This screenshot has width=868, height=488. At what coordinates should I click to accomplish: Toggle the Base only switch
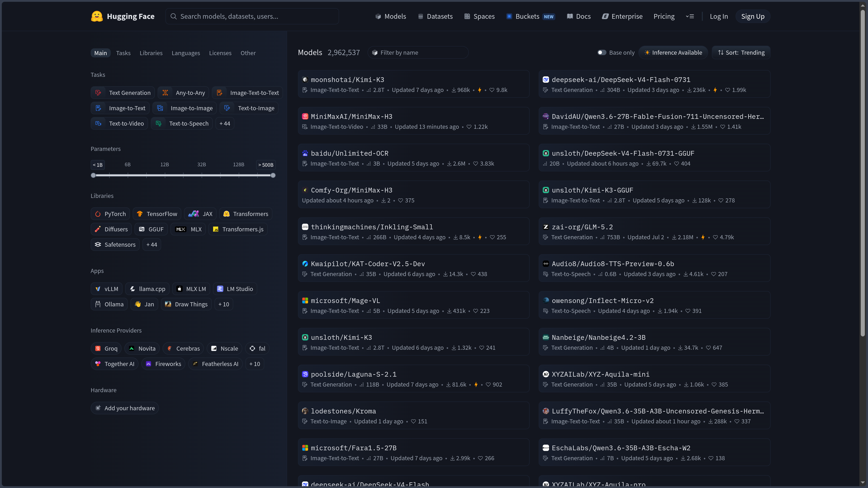(x=602, y=53)
